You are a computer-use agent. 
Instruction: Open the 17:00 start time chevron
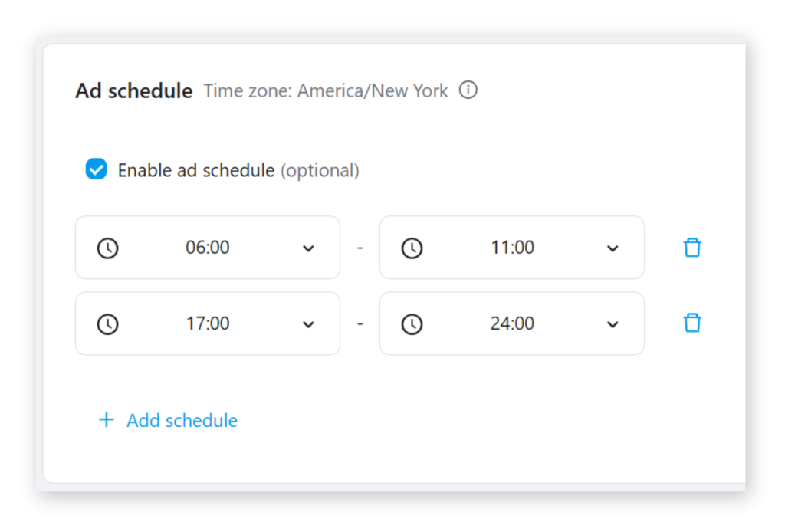pyautogui.click(x=308, y=323)
